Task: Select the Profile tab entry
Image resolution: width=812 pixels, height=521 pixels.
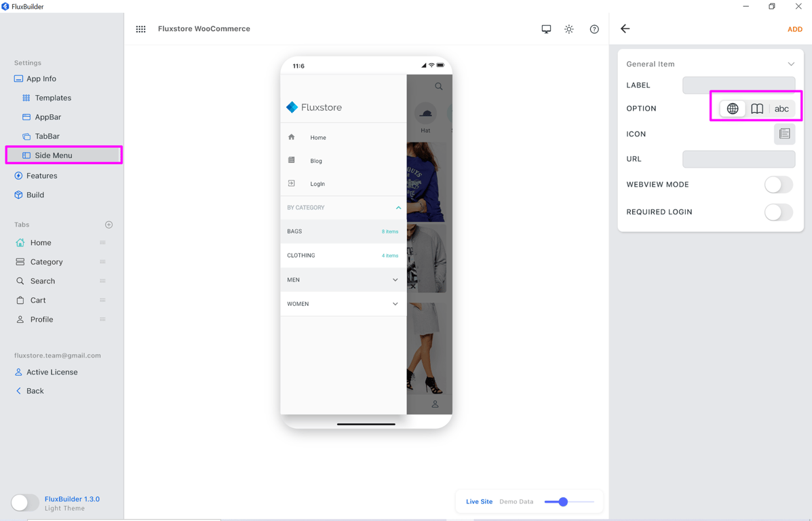Action: point(34,320)
